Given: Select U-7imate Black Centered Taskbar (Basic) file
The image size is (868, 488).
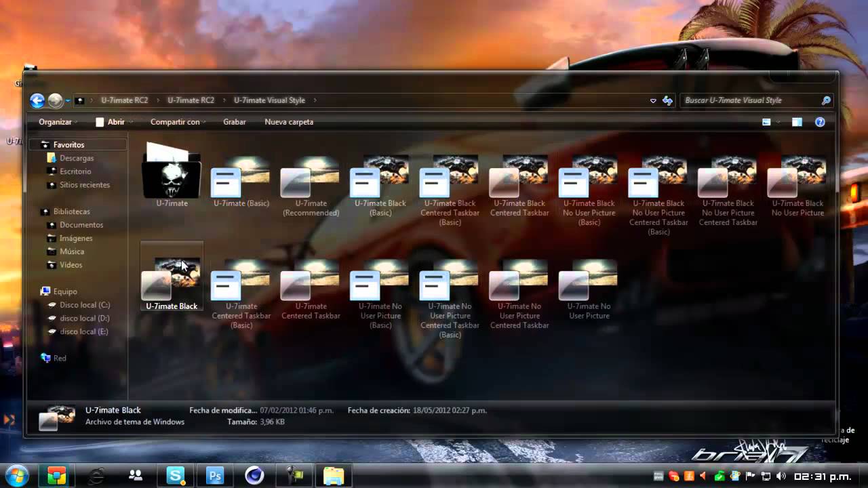Looking at the screenshot, I should click(450, 190).
